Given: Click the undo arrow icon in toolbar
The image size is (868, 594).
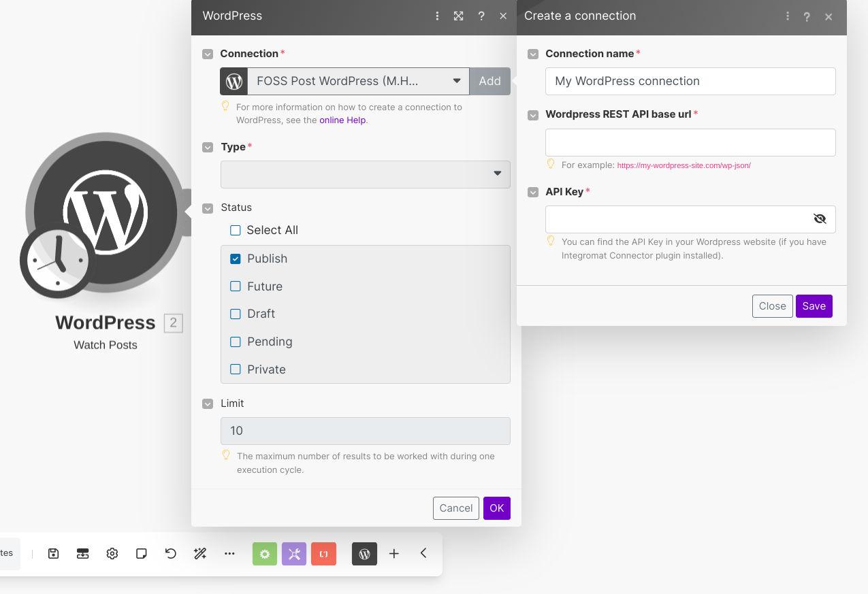Looking at the screenshot, I should 171,554.
